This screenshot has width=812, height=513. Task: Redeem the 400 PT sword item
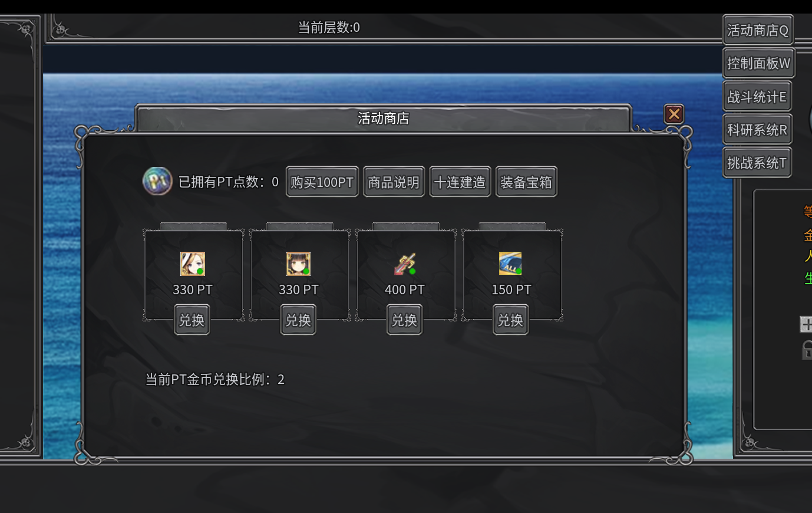tap(404, 320)
